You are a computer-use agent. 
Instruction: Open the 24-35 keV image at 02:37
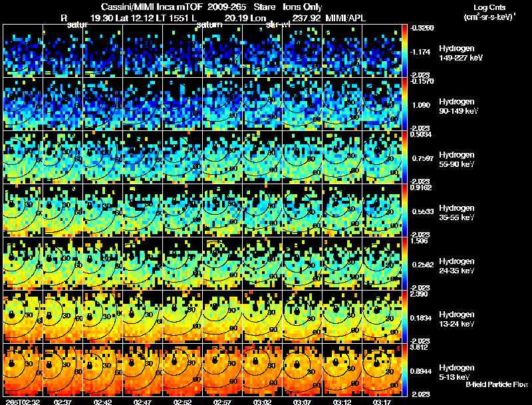[63, 263]
